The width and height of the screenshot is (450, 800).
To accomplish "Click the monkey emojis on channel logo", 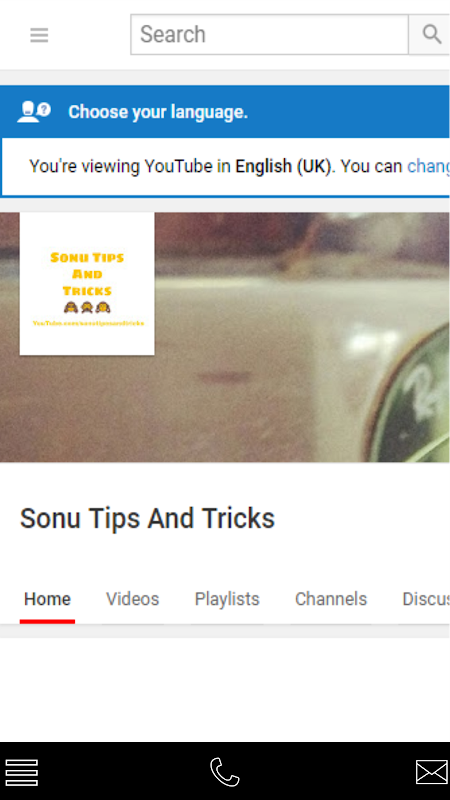I will (87, 307).
